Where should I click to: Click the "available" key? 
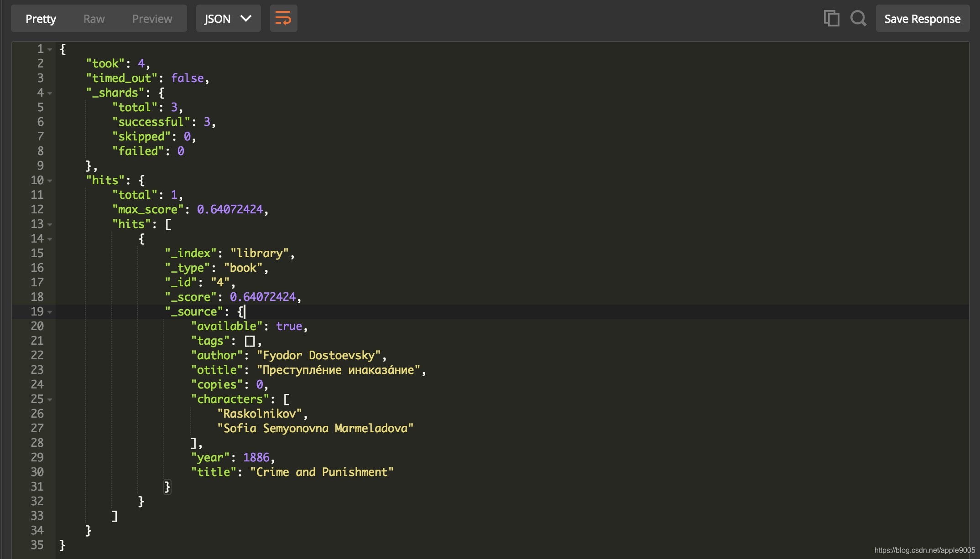[x=227, y=326]
